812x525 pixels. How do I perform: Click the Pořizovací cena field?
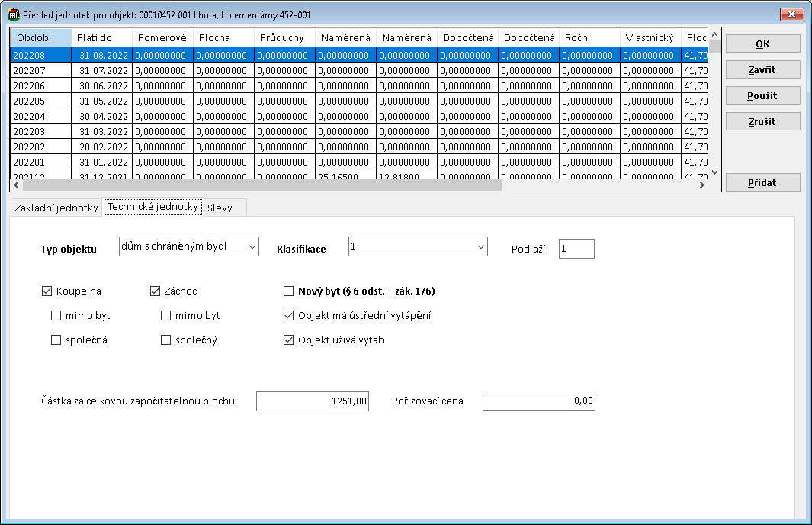pos(538,401)
